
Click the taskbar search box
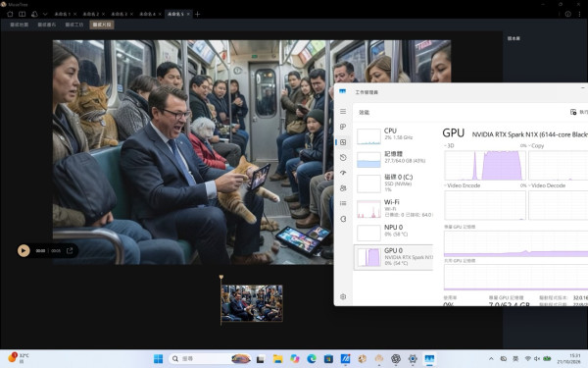pyautogui.click(x=210, y=359)
